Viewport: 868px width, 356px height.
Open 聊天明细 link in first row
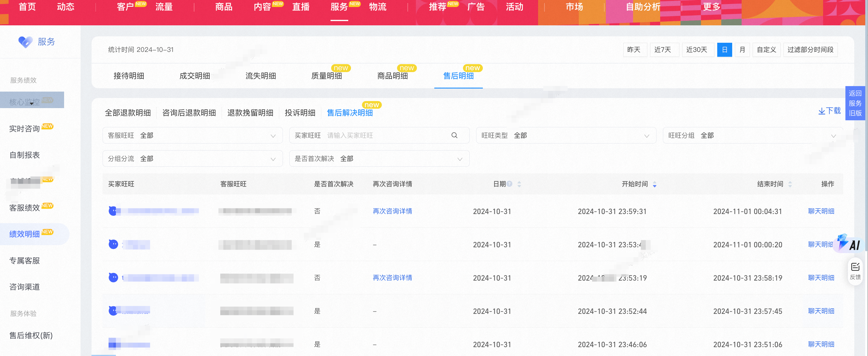pos(821,211)
